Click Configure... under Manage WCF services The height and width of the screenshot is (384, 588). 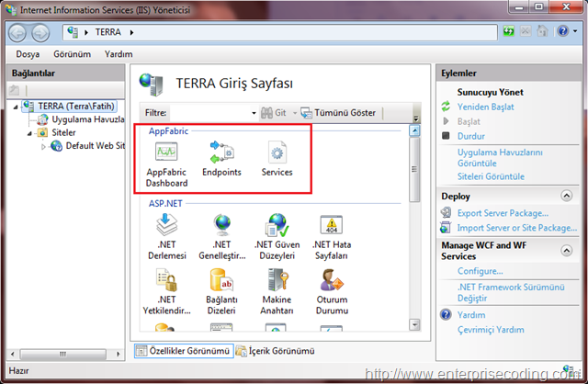pyautogui.click(x=480, y=271)
